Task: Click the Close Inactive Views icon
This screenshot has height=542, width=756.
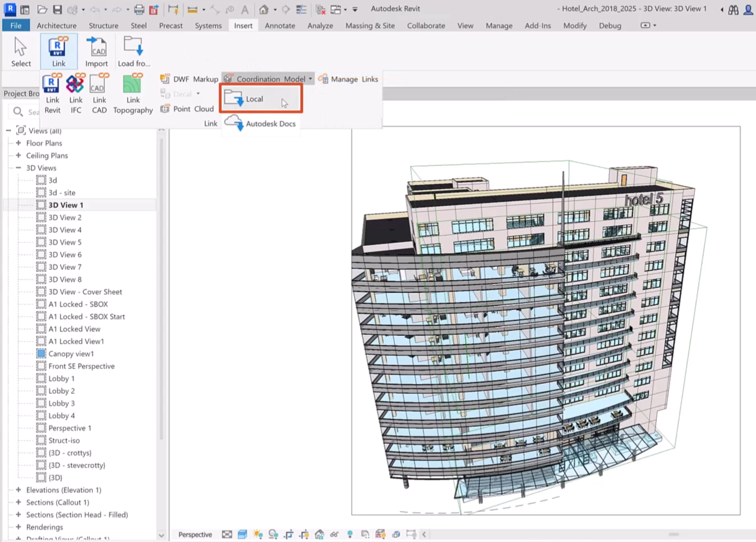Action: 320,9
